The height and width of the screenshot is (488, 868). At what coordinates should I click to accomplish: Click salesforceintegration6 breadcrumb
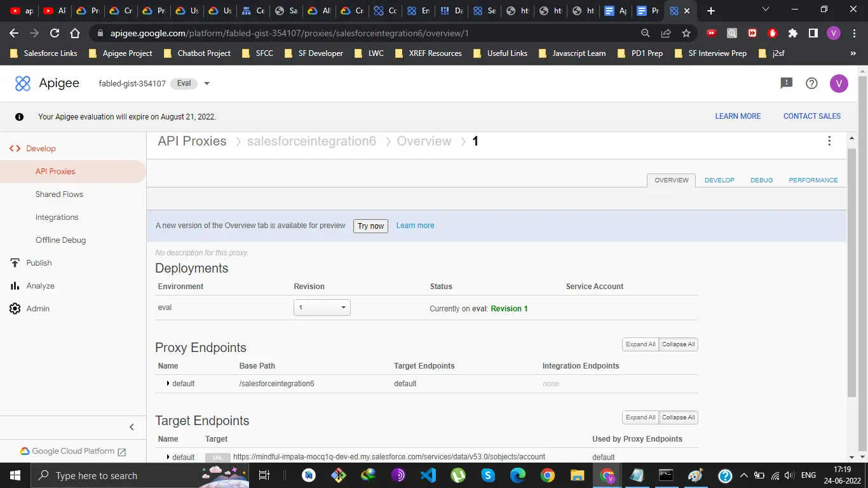point(311,141)
